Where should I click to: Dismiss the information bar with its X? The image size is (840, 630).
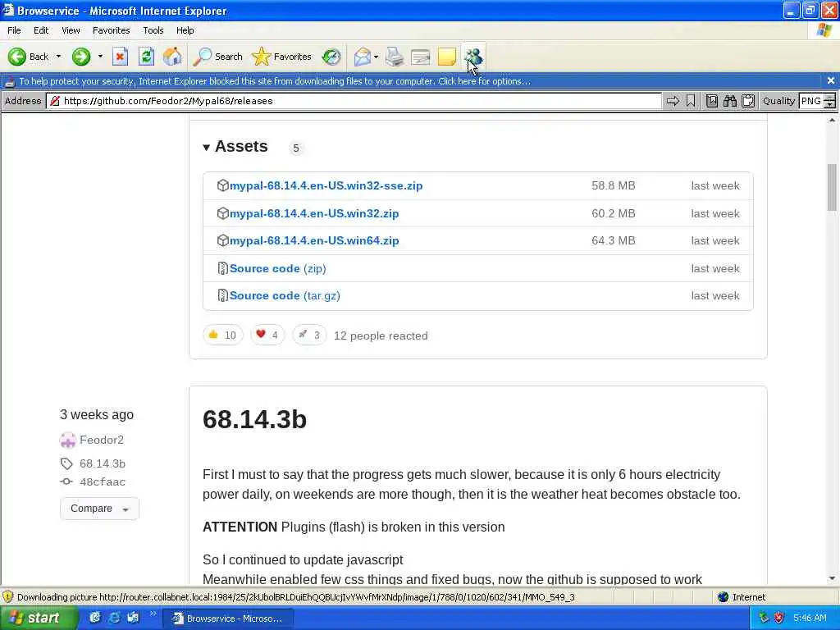pyautogui.click(x=830, y=80)
